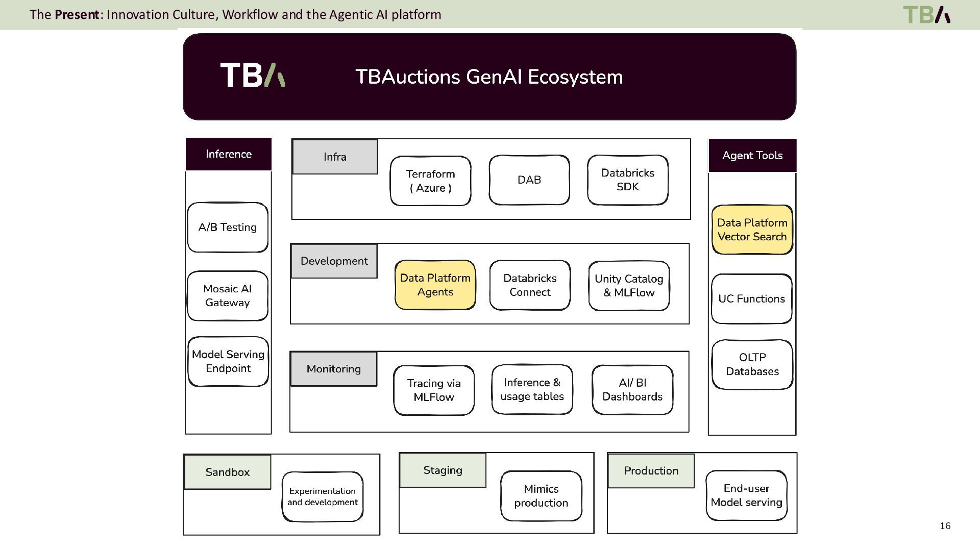This screenshot has height=551, width=980.
Task: Click the Sandbox environment label
Action: (227, 472)
